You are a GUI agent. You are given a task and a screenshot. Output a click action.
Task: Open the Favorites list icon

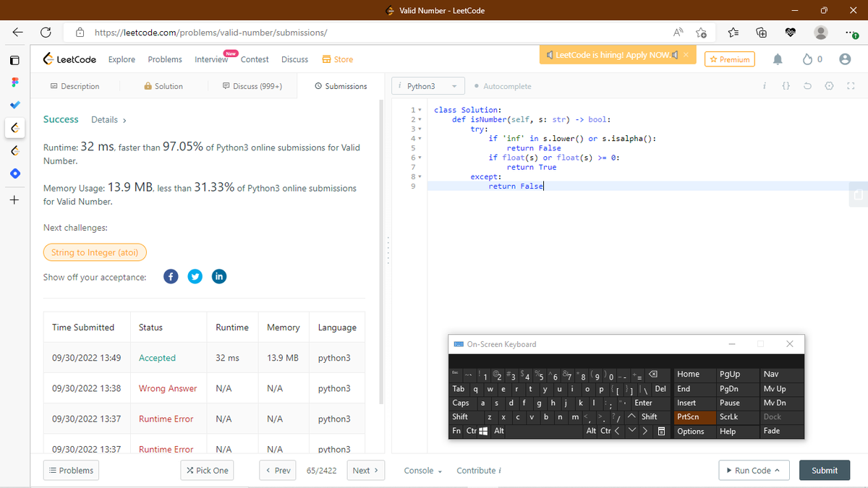tap(732, 33)
